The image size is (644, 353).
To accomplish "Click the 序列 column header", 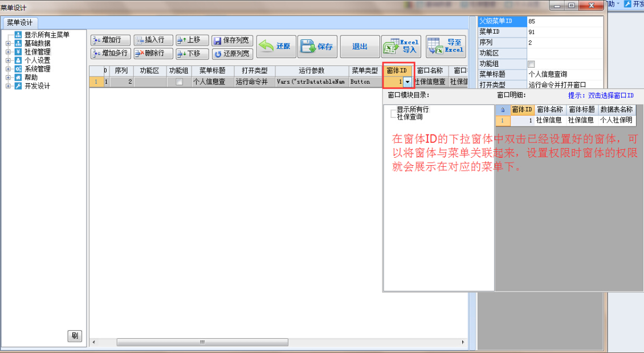I will (121, 71).
